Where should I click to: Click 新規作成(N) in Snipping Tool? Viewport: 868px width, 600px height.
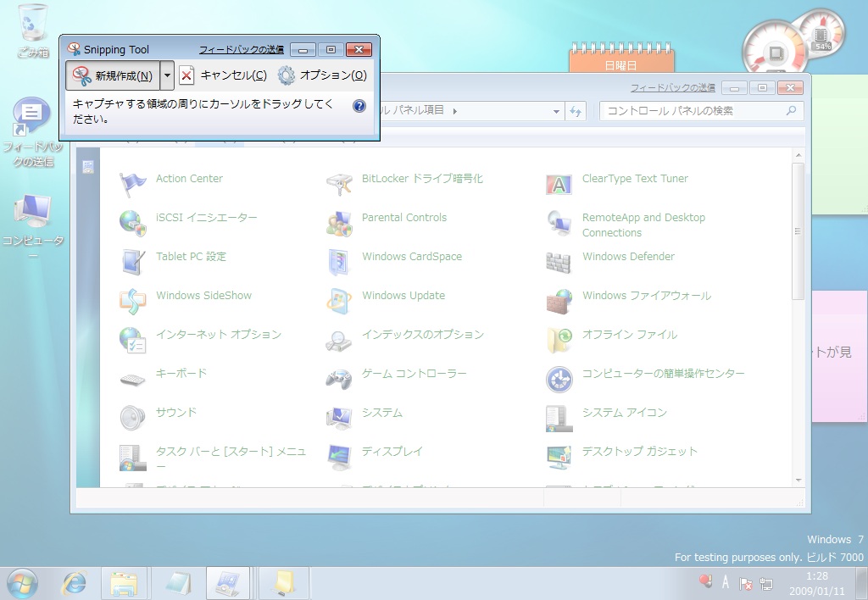pyautogui.click(x=113, y=75)
